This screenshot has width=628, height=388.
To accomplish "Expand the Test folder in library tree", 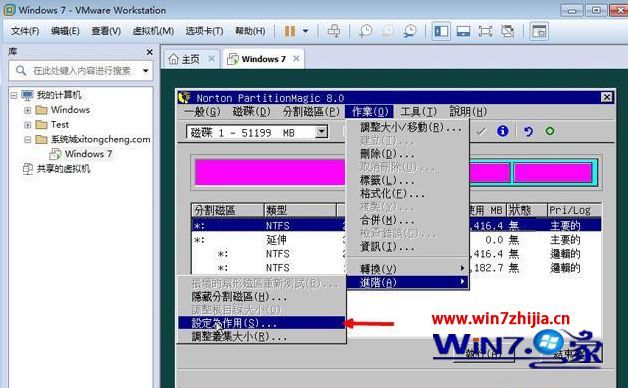I will pos(27,125).
